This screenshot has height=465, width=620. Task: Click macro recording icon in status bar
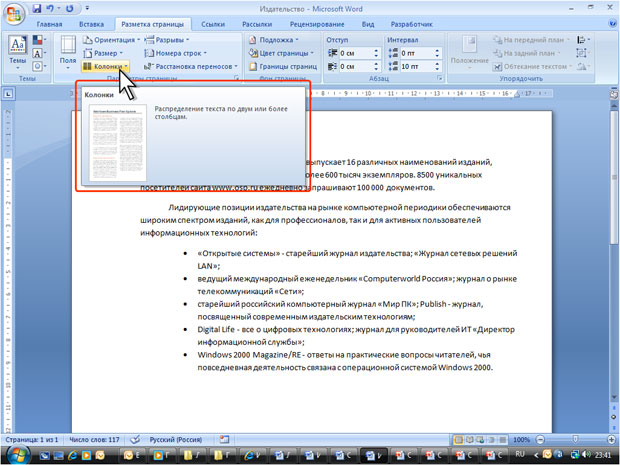(x=224, y=440)
